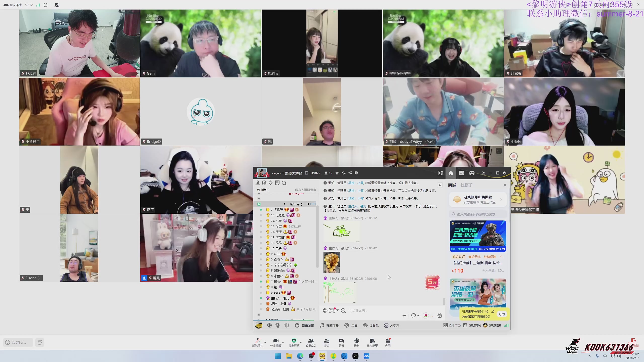The height and width of the screenshot is (362, 644).
Task: Click the product search input field
Action: click(478, 214)
